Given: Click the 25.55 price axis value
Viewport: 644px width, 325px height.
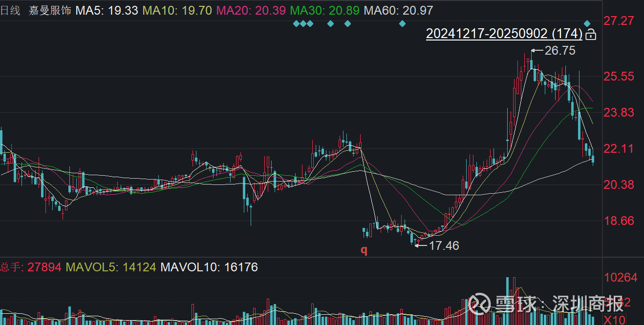Looking at the screenshot, I should [619, 76].
